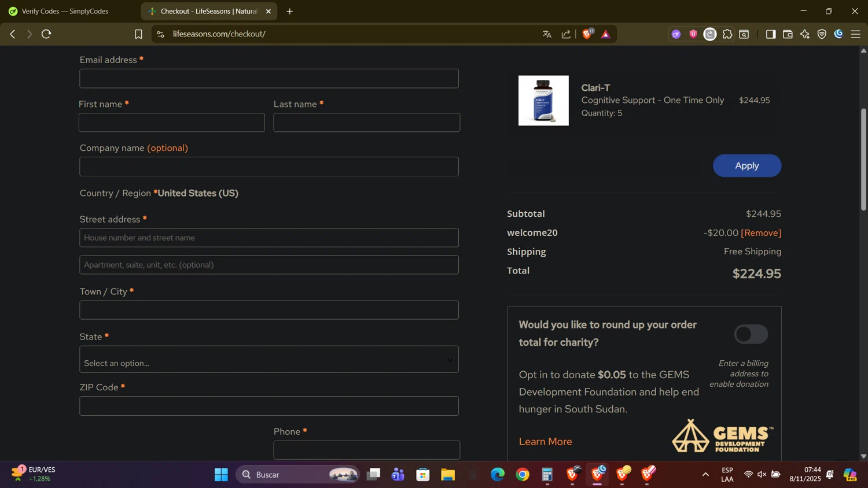Viewport: 868px width, 488px height.
Task: Focus the Town / City field
Action: pos(269,310)
